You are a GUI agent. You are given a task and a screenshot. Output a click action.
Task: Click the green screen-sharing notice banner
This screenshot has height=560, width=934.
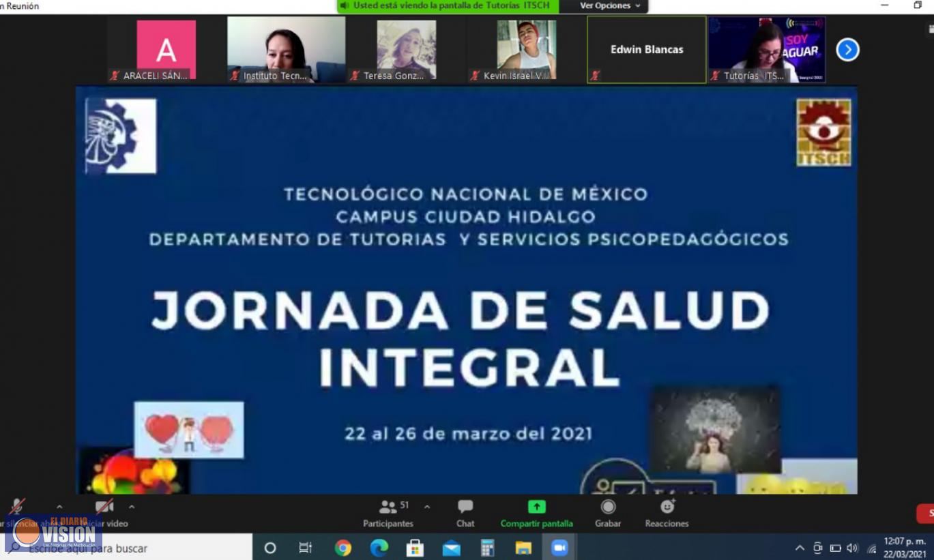pos(448,5)
